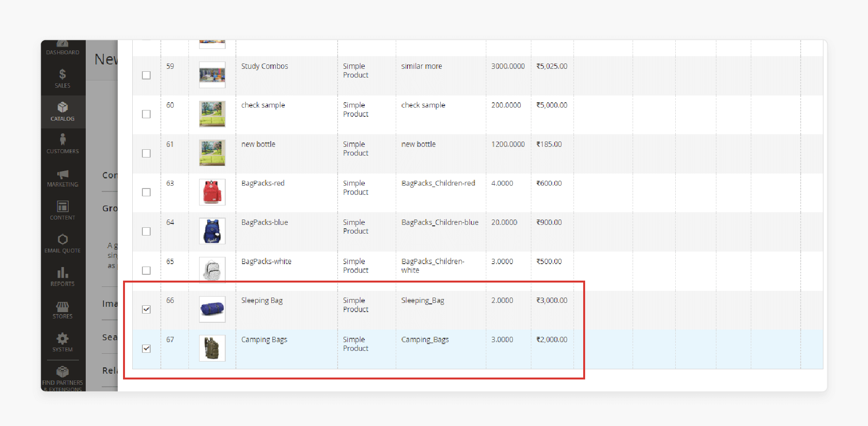The image size is (868, 426).
Task: Open the Catalog menu icon
Action: pos(62,107)
